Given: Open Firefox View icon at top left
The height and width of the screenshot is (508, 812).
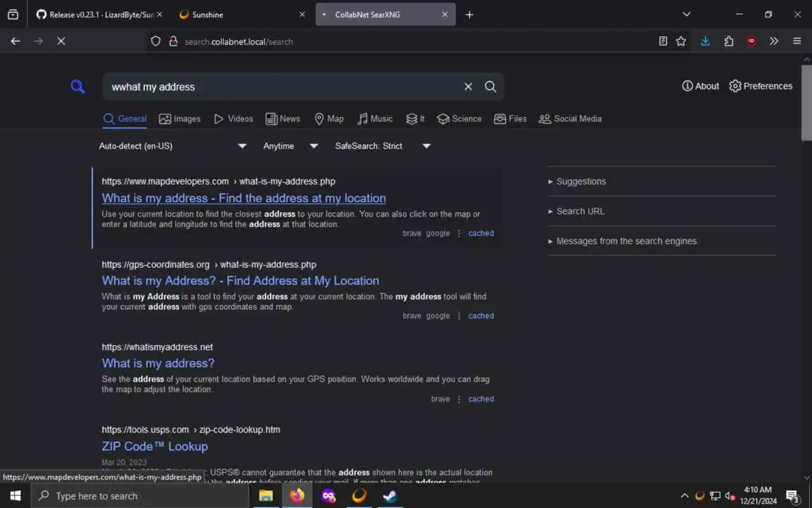Looking at the screenshot, I should 13,15.
